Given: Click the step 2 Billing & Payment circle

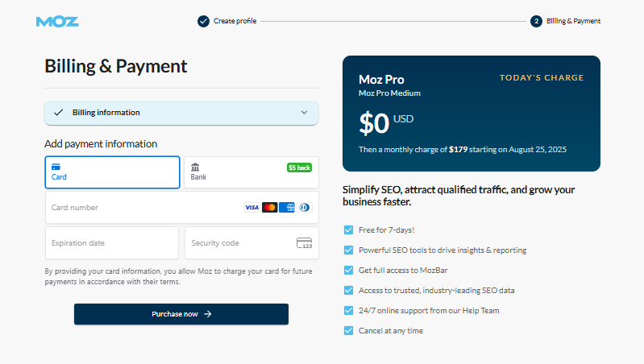Looking at the screenshot, I should tap(536, 21).
